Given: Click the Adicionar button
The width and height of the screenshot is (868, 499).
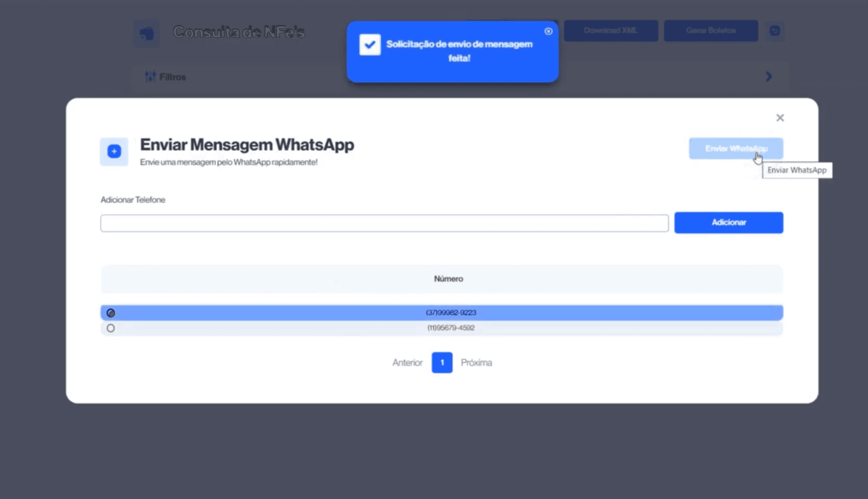Looking at the screenshot, I should [x=728, y=222].
